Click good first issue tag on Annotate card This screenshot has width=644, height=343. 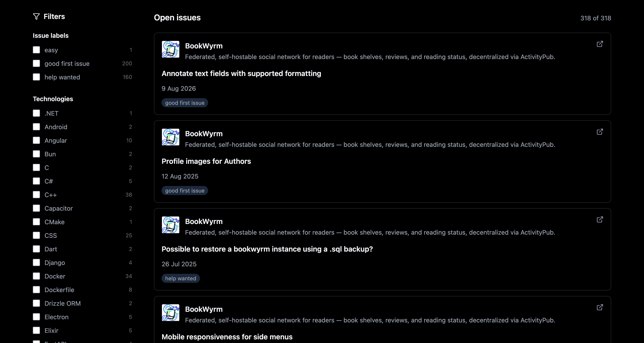pos(185,103)
